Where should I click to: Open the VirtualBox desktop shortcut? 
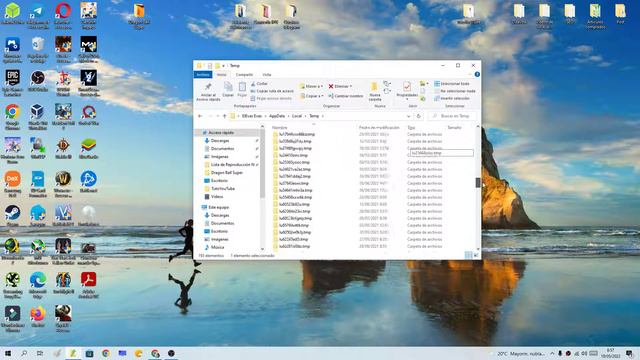pos(38,116)
